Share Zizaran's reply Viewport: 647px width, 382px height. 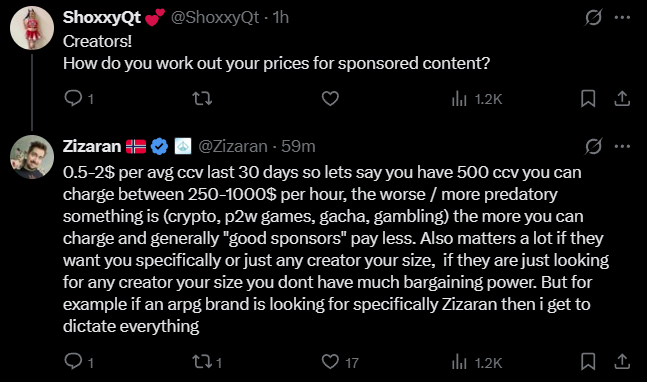[x=622, y=362]
